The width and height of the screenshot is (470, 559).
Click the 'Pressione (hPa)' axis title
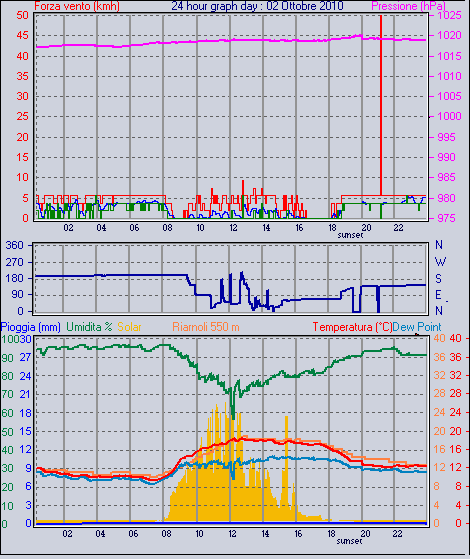click(408, 6)
